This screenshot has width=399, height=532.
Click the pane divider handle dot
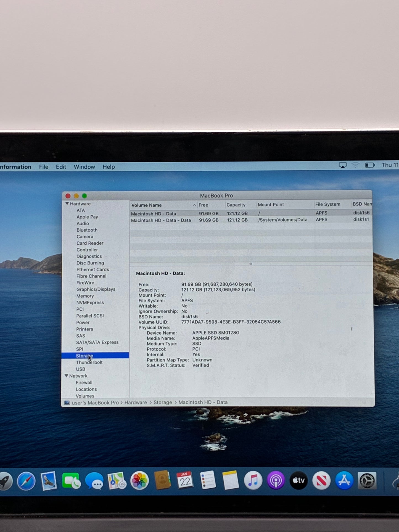251,264
